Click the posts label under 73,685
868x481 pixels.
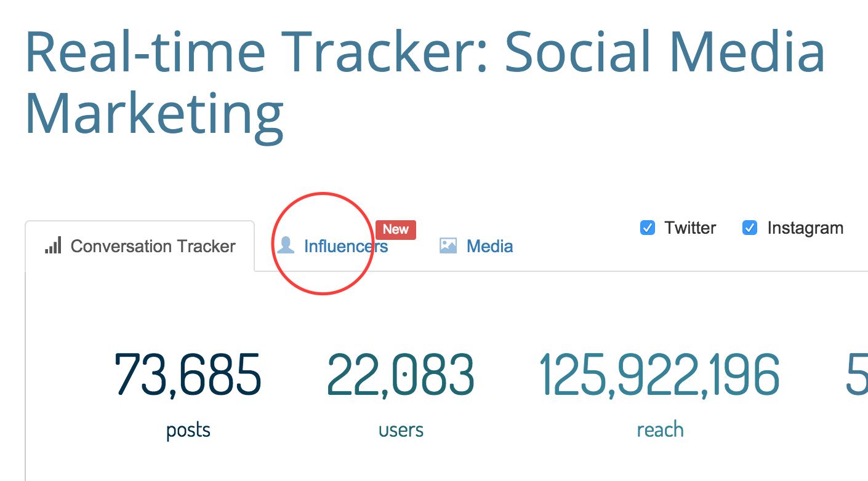click(188, 430)
